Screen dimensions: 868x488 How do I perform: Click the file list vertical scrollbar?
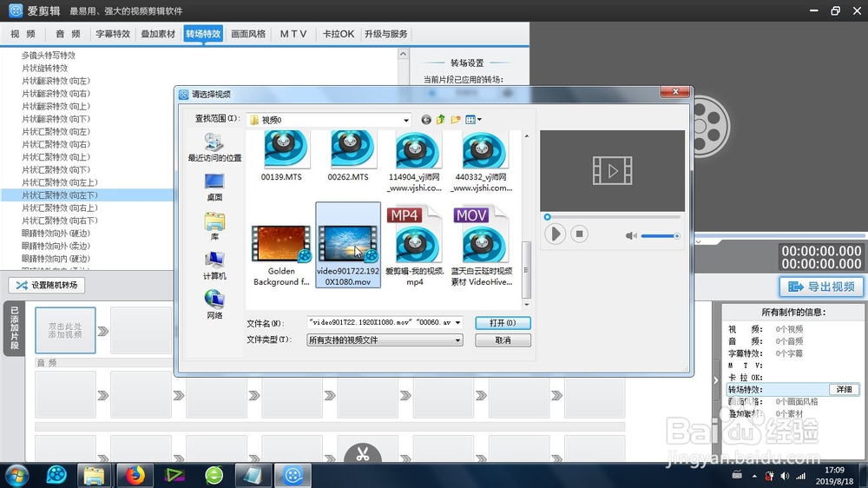526,270
